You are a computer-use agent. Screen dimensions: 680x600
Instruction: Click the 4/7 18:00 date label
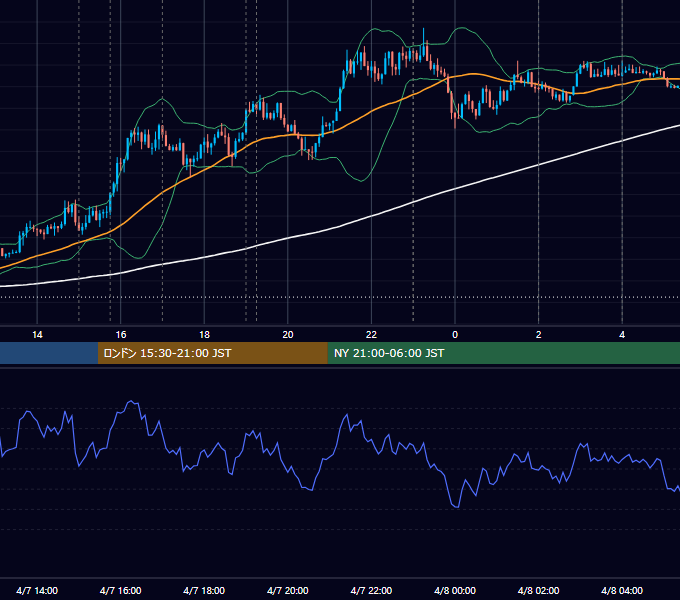click(x=204, y=590)
